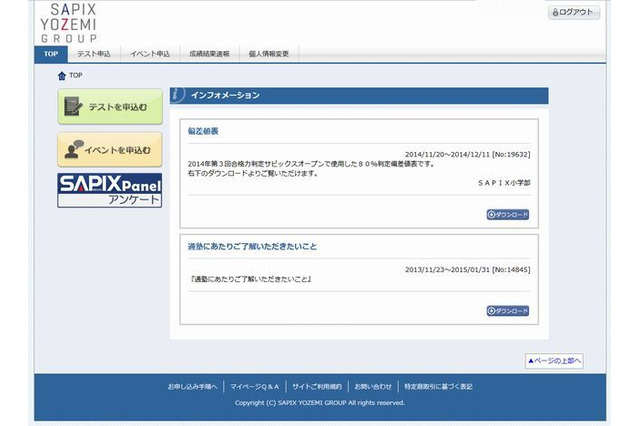Open the イベント申込 tab

[x=150, y=54]
